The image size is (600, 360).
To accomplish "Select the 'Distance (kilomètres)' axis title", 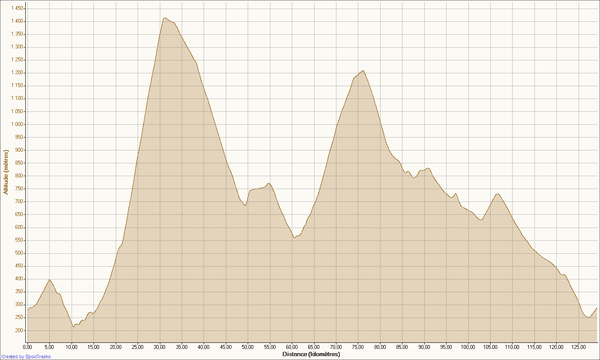I will click(x=311, y=354).
